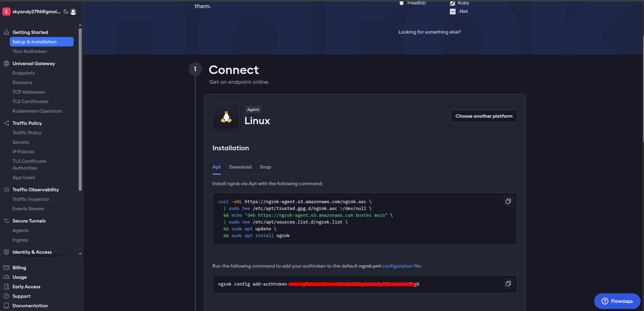The image size is (644, 311).
Task: Copy the add-authtoken command
Action: click(x=508, y=284)
